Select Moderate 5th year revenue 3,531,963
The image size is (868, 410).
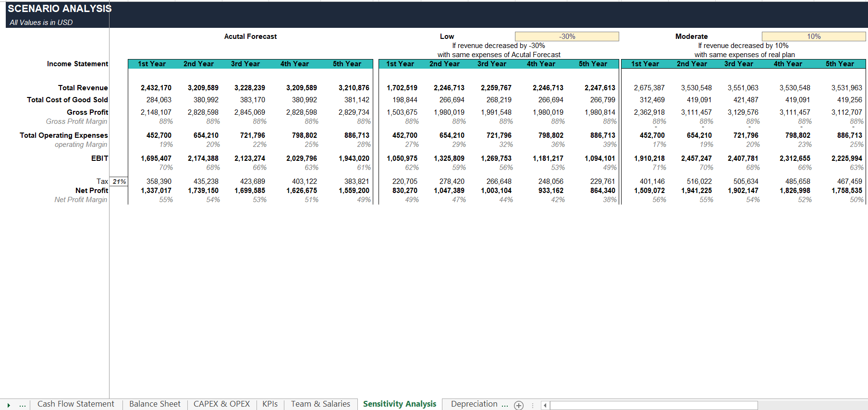pyautogui.click(x=846, y=88)
